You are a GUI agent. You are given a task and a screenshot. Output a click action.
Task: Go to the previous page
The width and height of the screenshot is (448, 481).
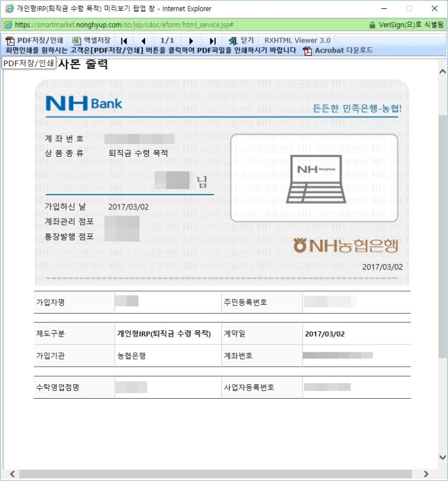[143, 41]
